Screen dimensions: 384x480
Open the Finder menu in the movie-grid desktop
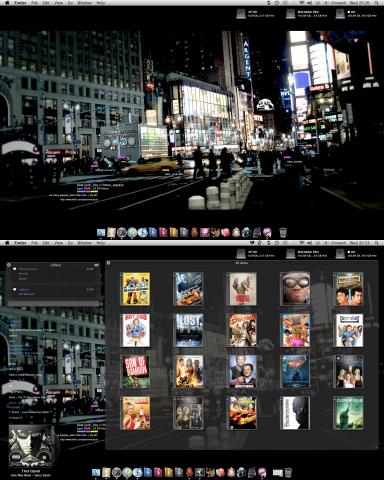click(20, 243)
